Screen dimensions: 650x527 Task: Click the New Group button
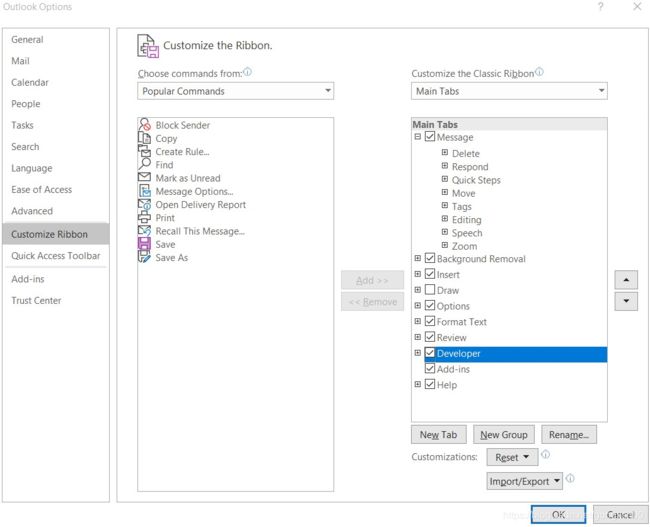[504, 435]
